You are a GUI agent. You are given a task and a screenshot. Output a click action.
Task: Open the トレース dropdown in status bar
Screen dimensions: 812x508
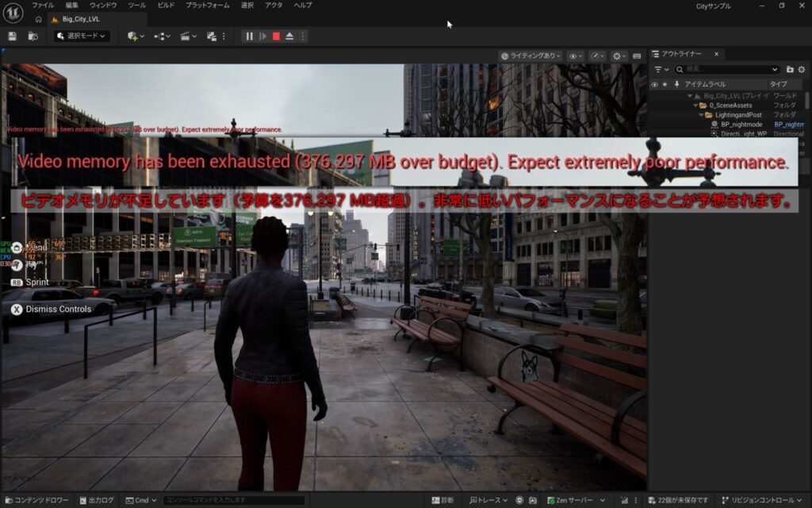[488, 500]
